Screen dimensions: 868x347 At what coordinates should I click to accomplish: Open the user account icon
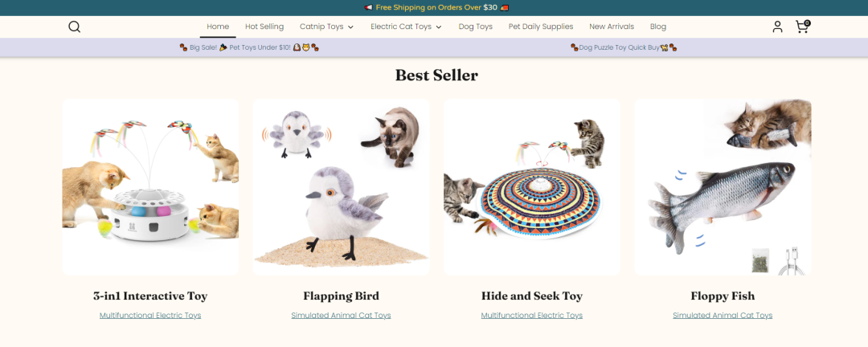click(777, 27)
